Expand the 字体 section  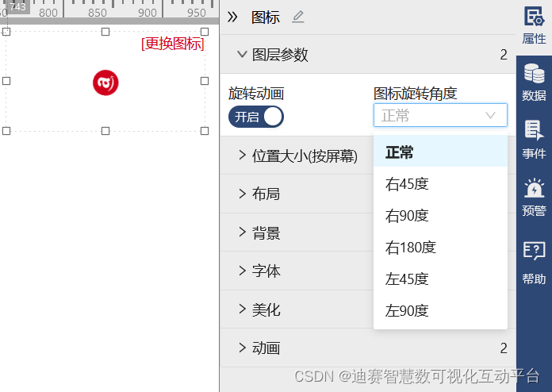pos(297,271)
